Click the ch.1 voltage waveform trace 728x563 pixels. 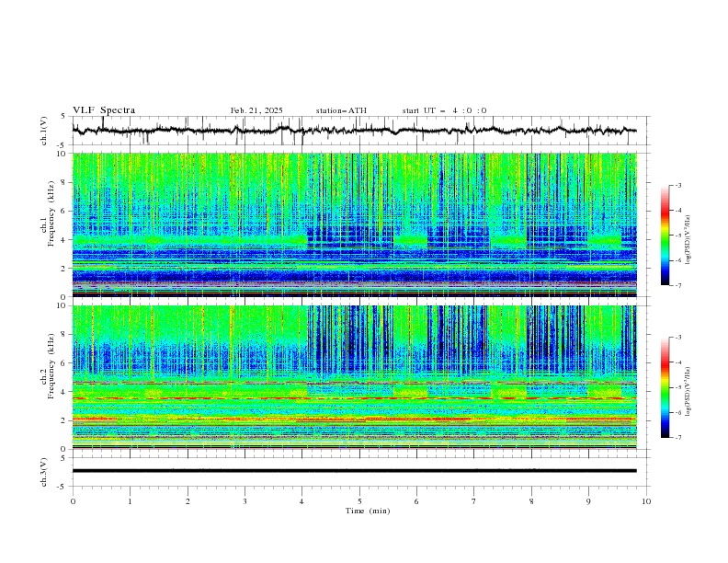click(354, 131)
